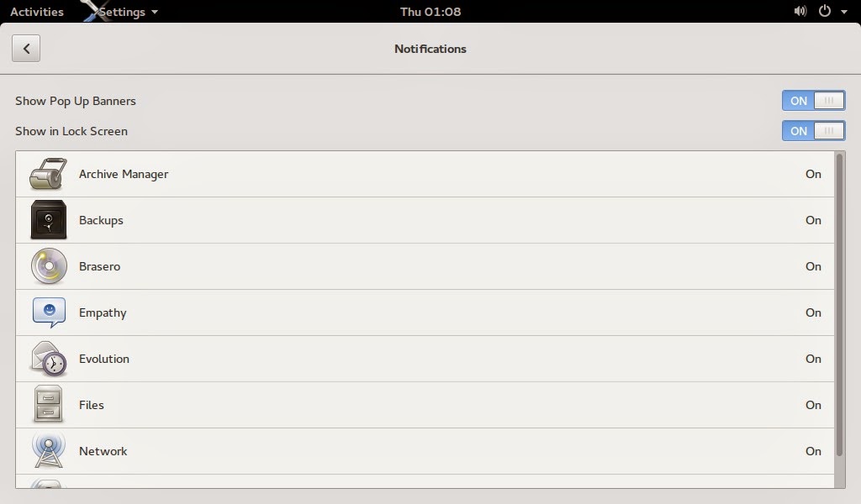
Task: Click the Network antenna icon
Action: pyautogui.click(x=48, y=450)
